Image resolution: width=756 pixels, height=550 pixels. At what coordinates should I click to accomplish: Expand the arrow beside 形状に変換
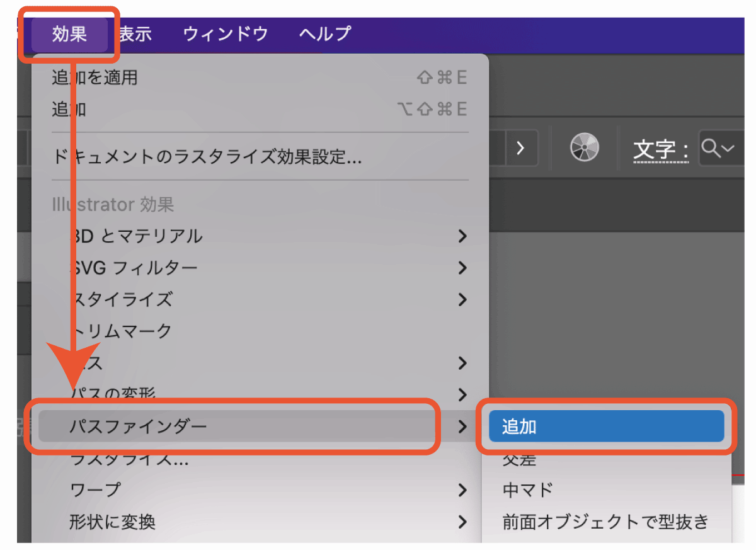tap(463, 522)
